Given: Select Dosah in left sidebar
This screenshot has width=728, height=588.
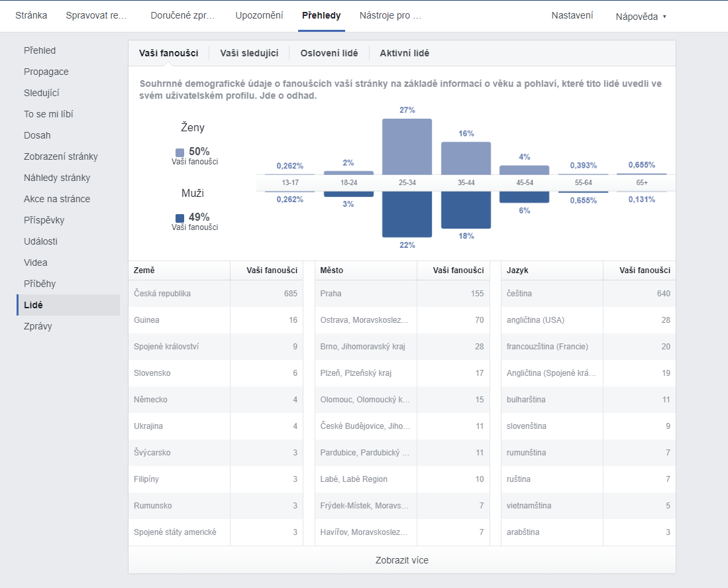Looking at the screenshot, I should (37, 135).
